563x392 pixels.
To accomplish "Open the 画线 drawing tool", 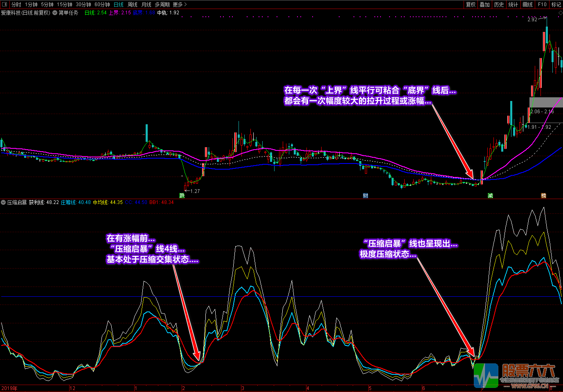I will pyautogui.click(x=528, y=4).
